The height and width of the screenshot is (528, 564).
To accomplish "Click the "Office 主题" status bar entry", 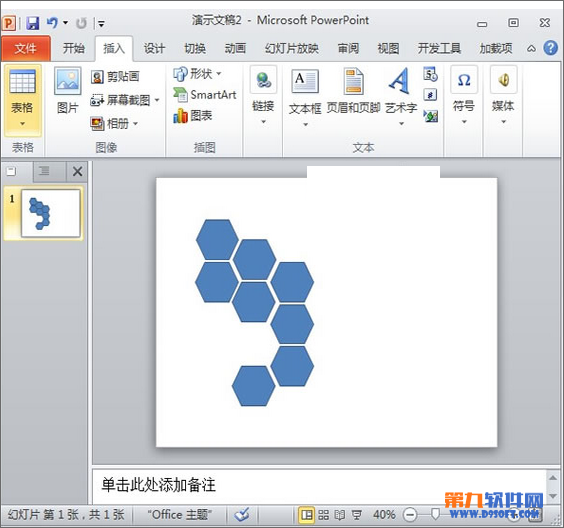I will 180,515.
